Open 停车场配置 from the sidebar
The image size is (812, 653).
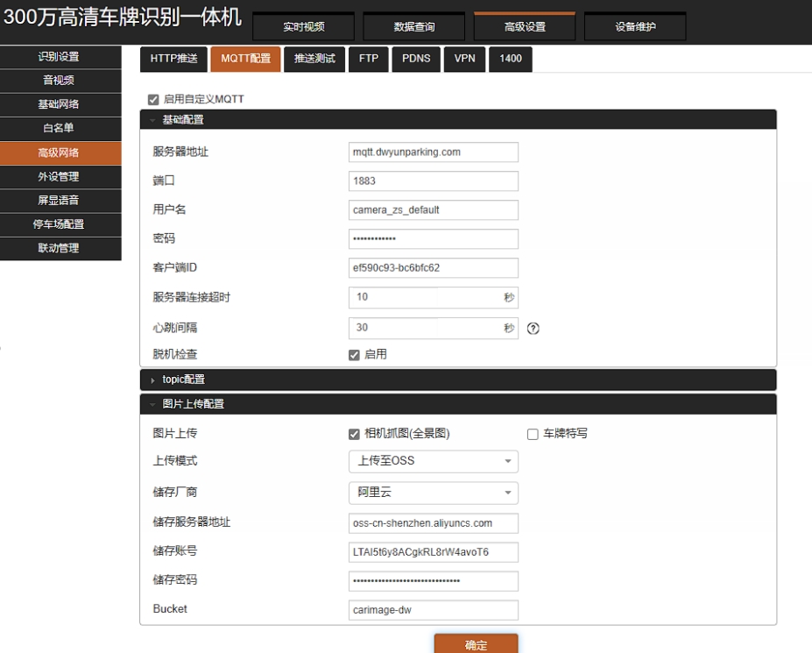(x=60, y=223)
